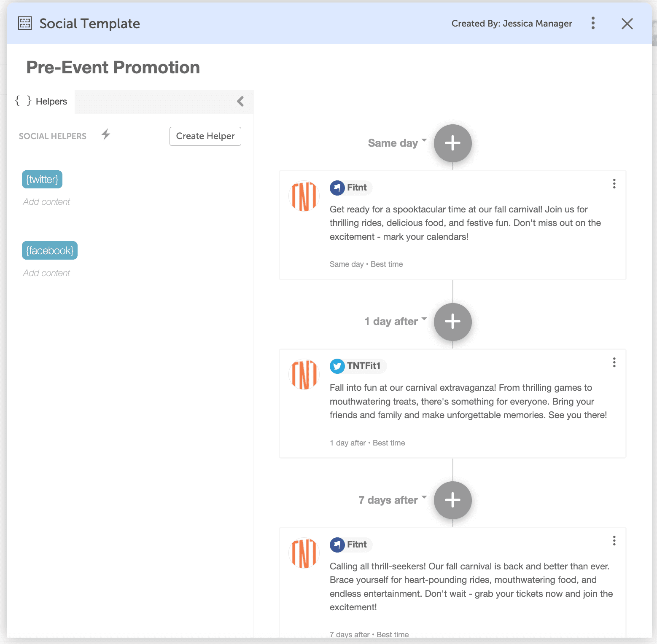Click the Pre-Event Promotion template title
The height and width of the screenshot is (644, 657).
tap(113, 67)
